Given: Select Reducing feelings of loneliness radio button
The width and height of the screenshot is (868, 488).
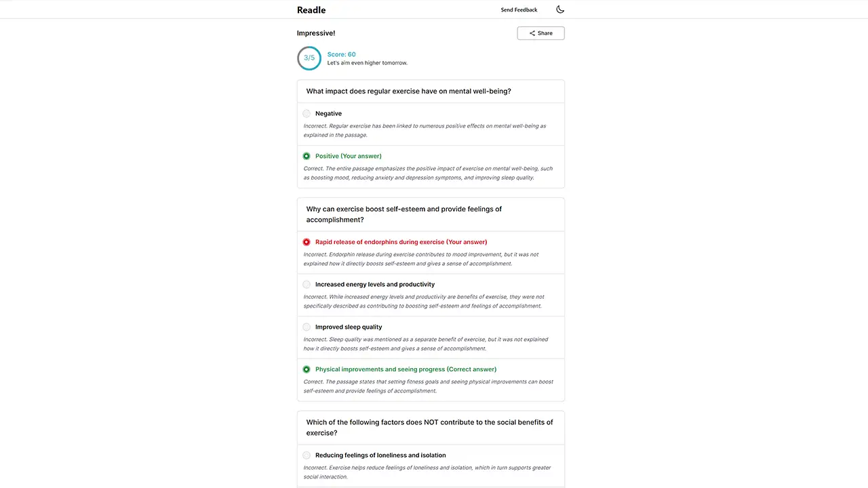Looking at the screenshot, I should tap(307, 455).
